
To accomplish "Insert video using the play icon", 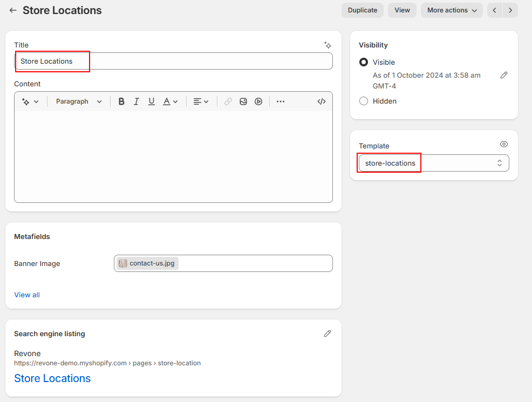I will 258,101.
